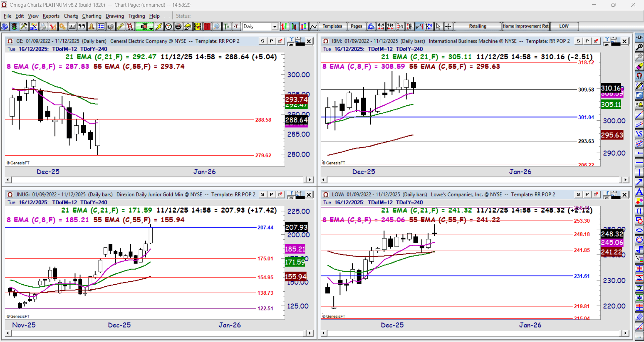
Task: Click the printer icon in the toolbar
Action: point(43,26)
